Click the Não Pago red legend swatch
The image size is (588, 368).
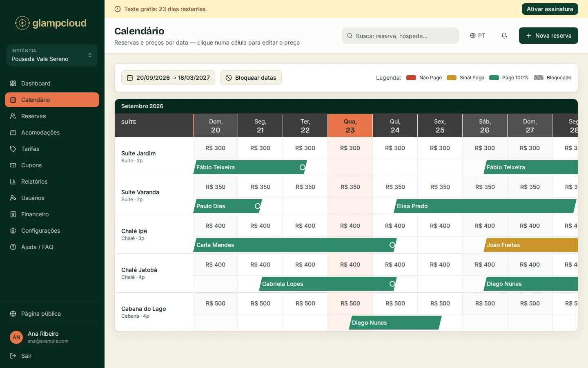(x=411, y=78)
